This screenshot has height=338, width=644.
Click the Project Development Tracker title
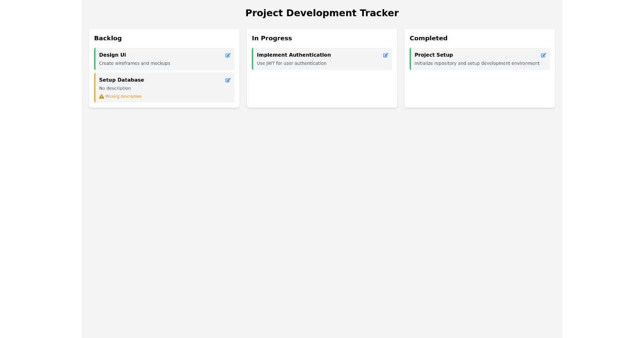pos(322,12)
